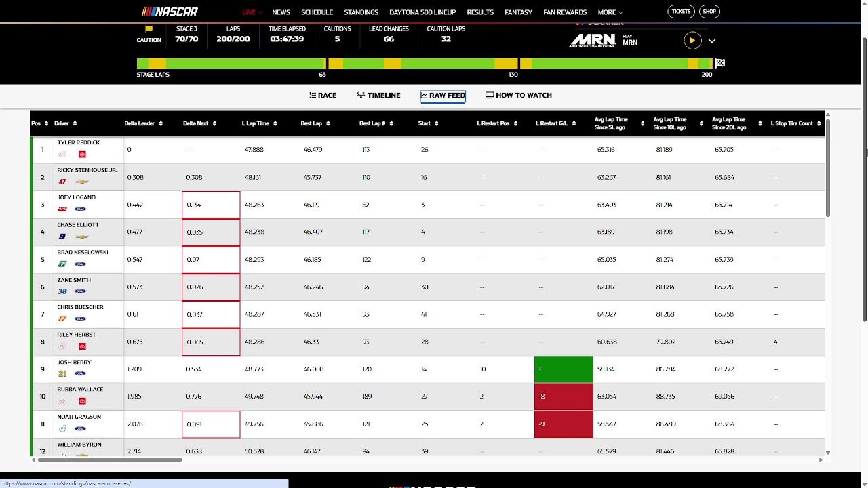Switch to the RACE tab

(x=323, y=96)
